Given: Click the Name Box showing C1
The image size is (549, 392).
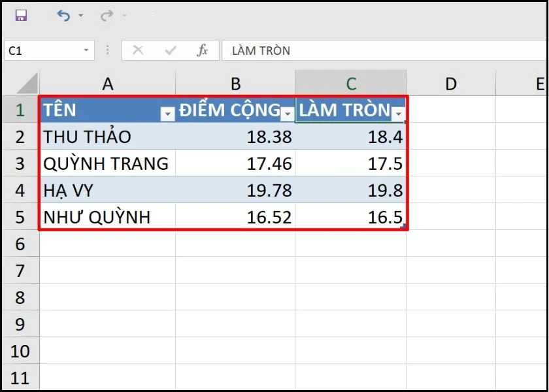Looking at the screenshot, I should pos(50,51).
